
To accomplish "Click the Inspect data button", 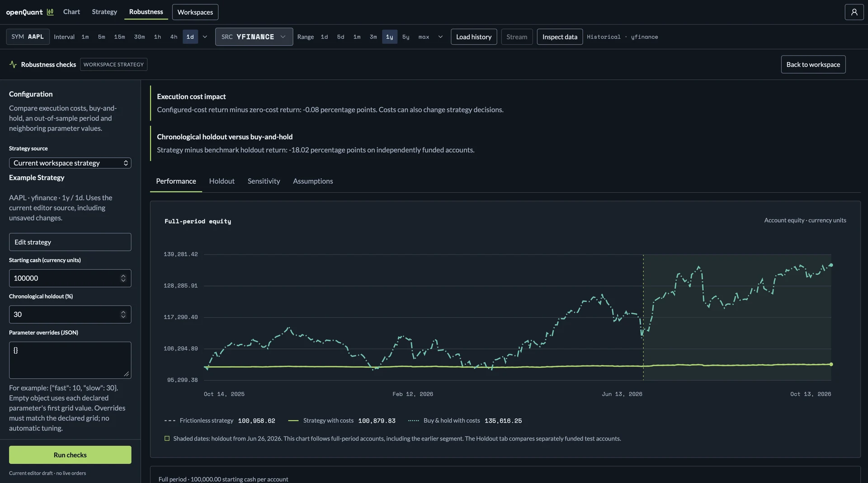I will click(x=560, y=37).
